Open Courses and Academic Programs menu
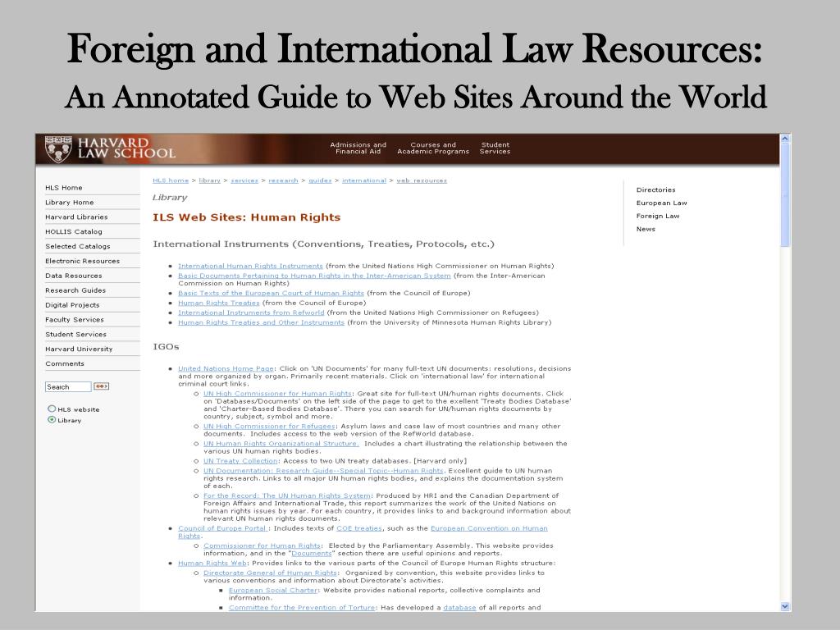Viewport: 840px width, 630px height. [433, 148]
